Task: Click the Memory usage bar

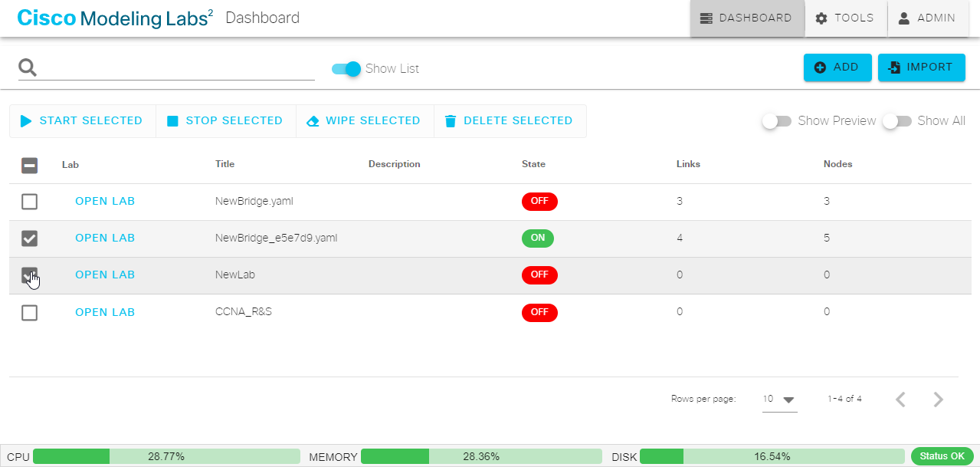Action: tap(481, 456)
